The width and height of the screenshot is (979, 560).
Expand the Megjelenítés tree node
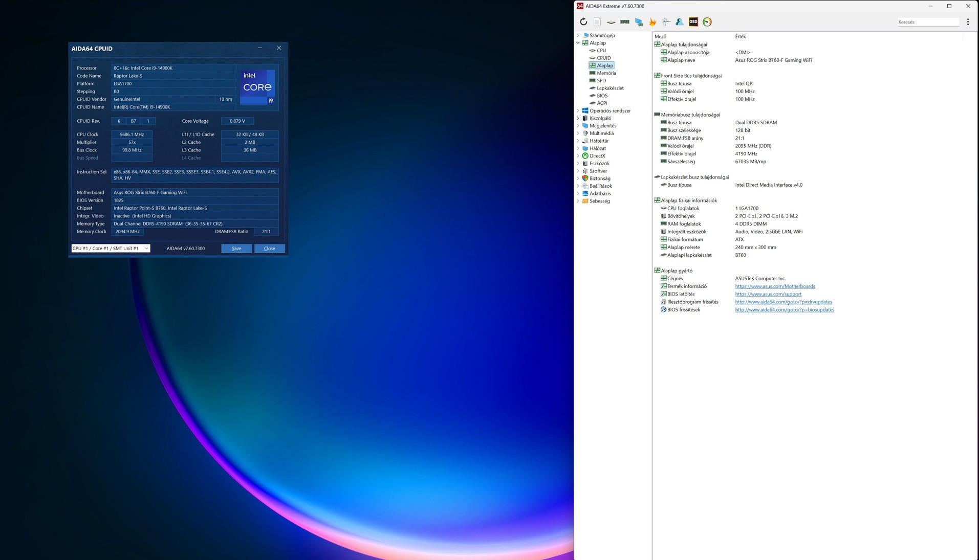(578, 126)
